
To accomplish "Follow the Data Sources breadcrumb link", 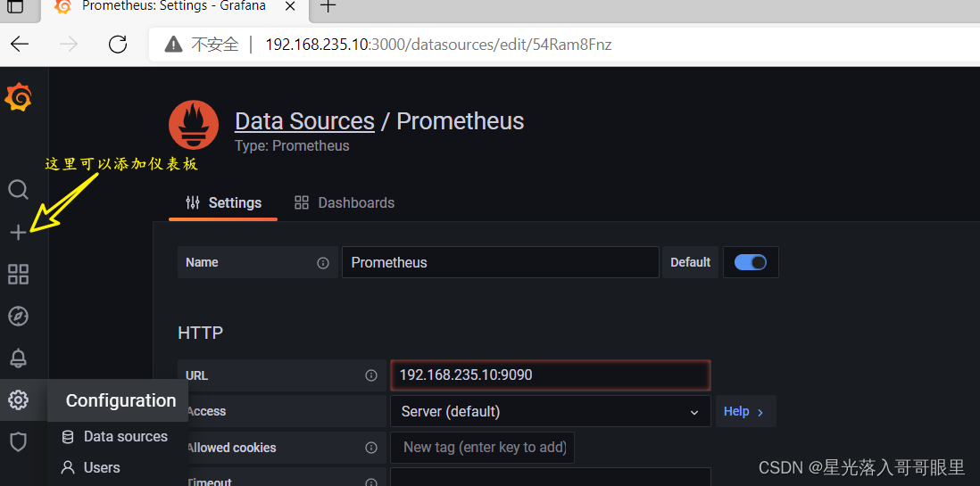I will pyautogui.click(x=304, y=121).
